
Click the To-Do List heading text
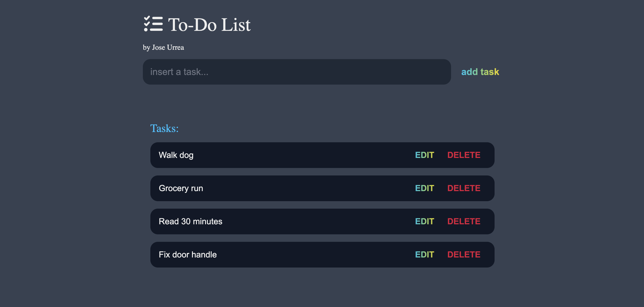tap(209, 25)
